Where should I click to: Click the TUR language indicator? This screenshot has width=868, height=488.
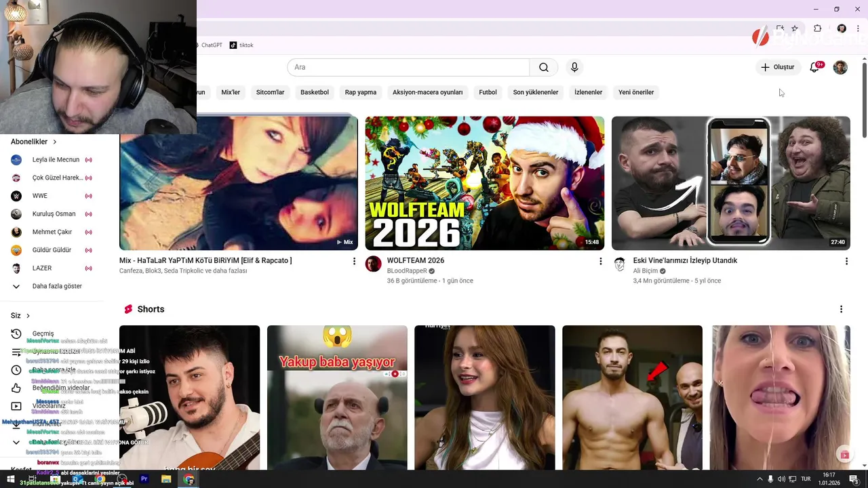(806, 479)
